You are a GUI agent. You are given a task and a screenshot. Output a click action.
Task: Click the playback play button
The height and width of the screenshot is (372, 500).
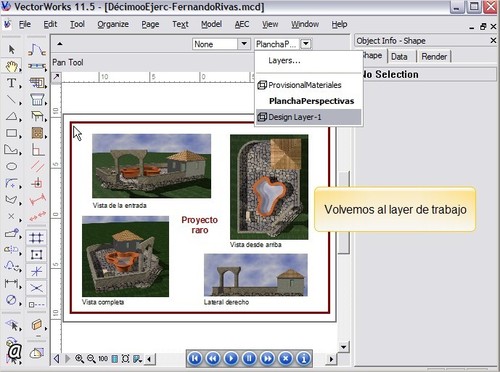[x=231, y=359]
